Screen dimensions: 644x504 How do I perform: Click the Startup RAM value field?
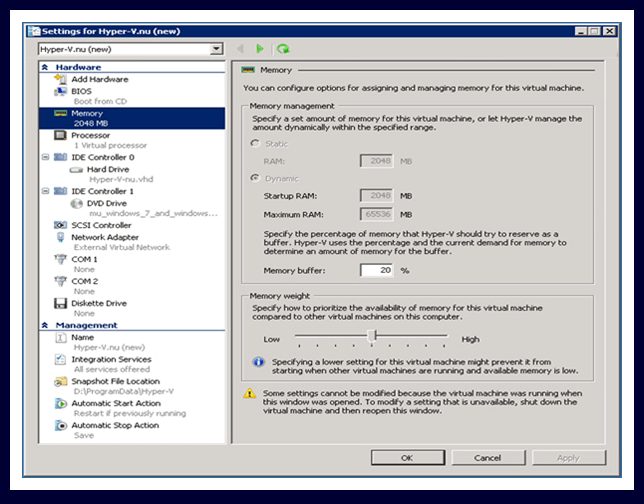[x=376, y=196]
